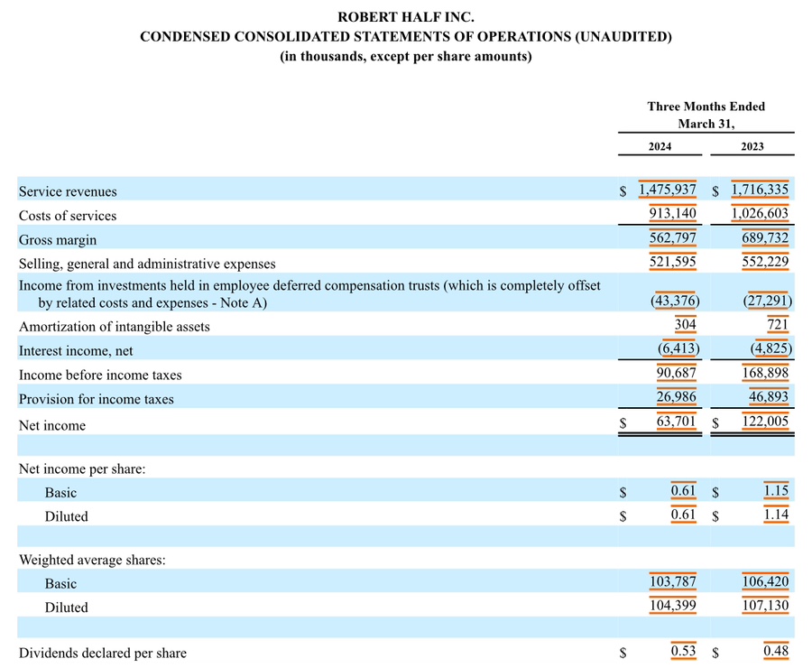Select the 'Service revenues' row label
812x668 pixels.
pos(68,191)
